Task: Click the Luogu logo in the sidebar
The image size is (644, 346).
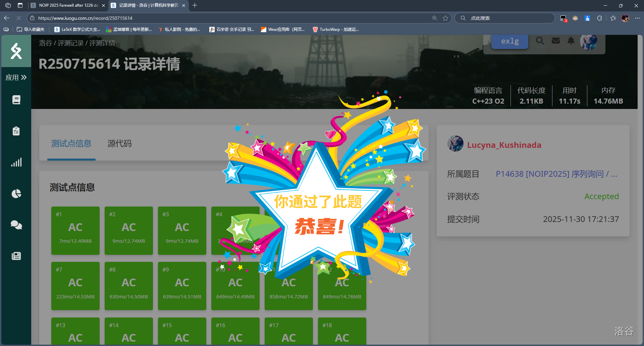Action: pos(16,51)
